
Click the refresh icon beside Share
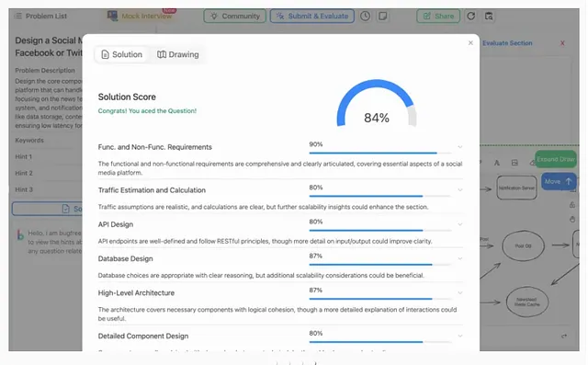[471, 17]
